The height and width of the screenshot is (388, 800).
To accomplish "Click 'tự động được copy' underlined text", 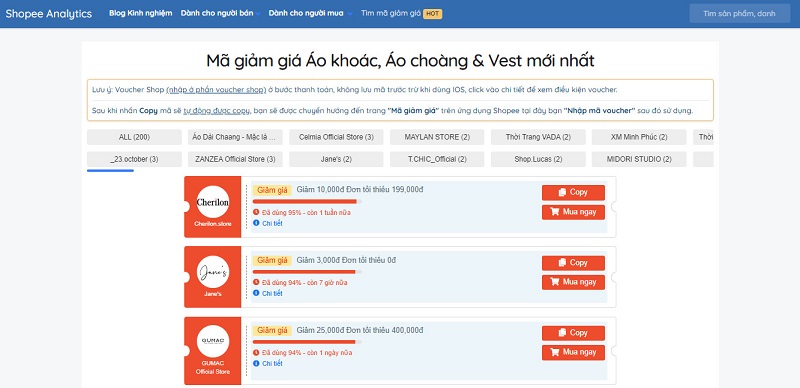I will 216,111.
